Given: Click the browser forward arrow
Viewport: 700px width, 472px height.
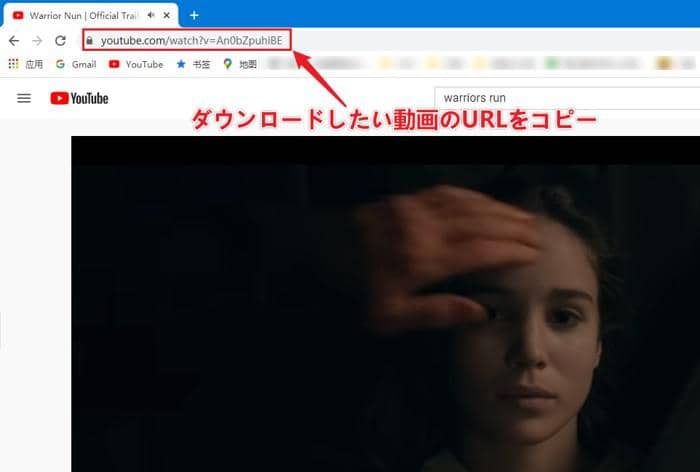Looking at the screenshot, I should [37, 41].
